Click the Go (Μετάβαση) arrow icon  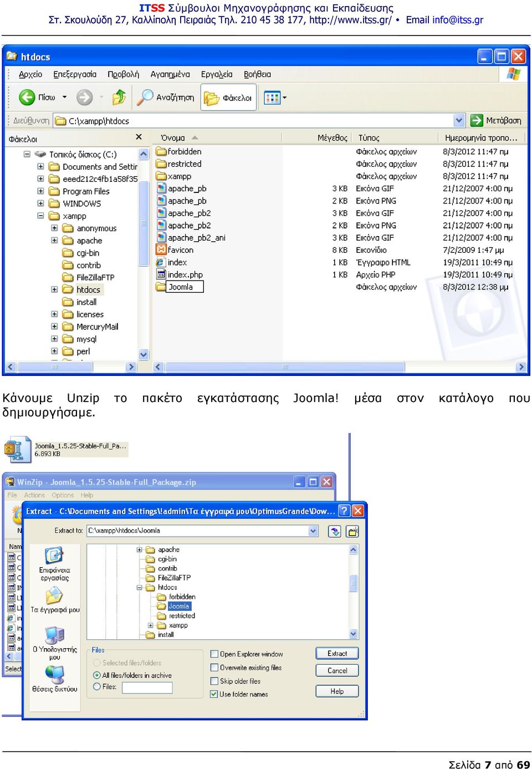[x=477, y=120]
